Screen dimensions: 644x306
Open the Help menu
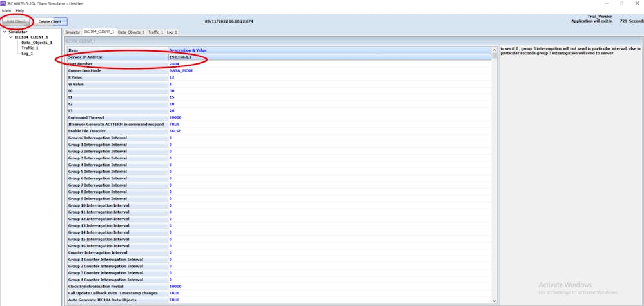click(x=20, y=11)
